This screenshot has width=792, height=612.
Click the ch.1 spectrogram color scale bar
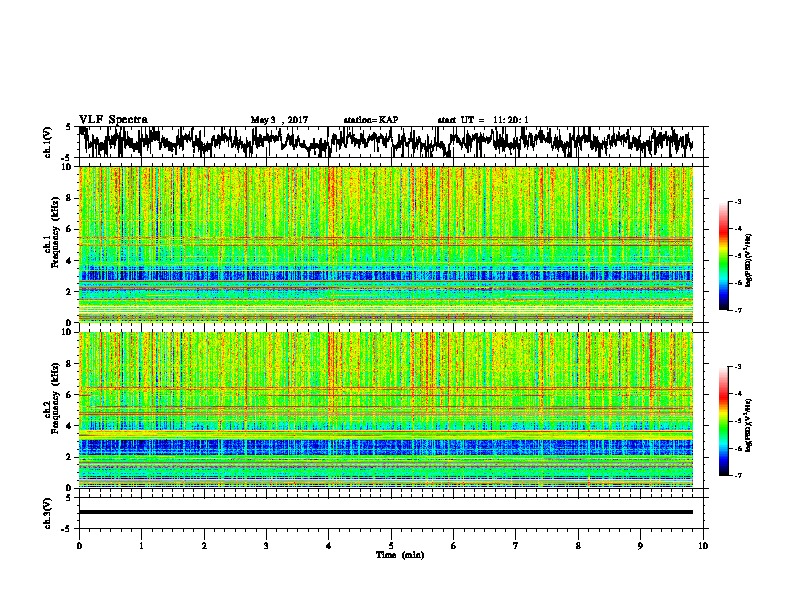pos(723,256)
